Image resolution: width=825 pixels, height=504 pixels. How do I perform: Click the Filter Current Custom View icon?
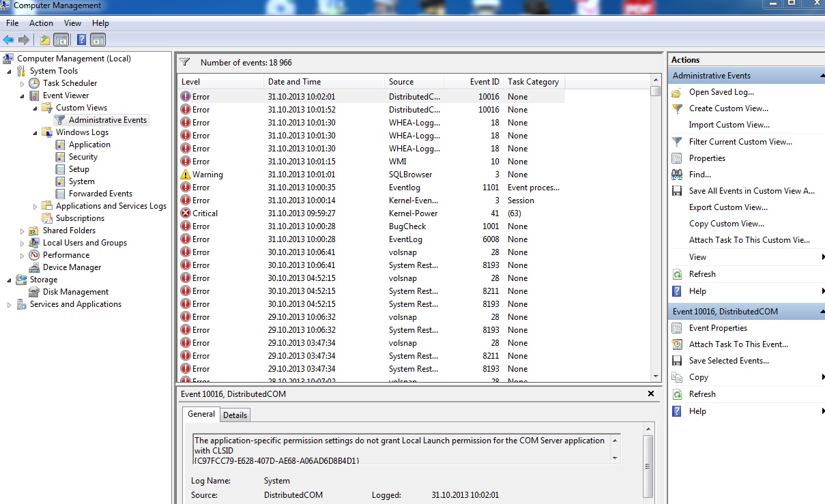[677, 142]
